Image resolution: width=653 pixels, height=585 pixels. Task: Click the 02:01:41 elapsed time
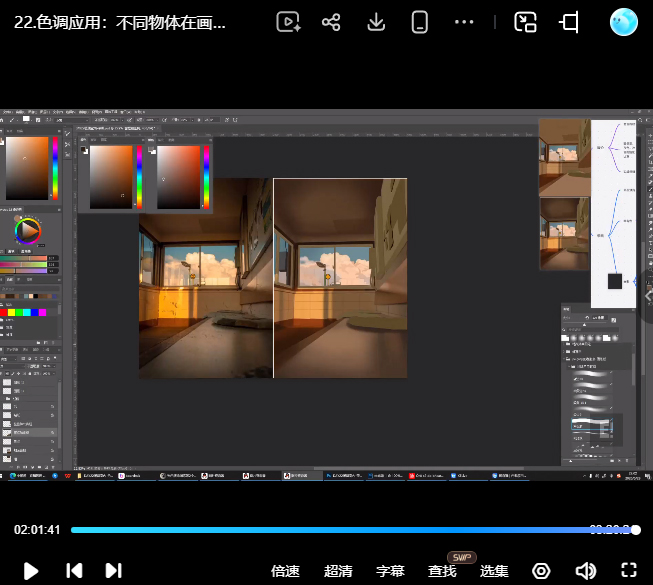[x=37, y=530]
